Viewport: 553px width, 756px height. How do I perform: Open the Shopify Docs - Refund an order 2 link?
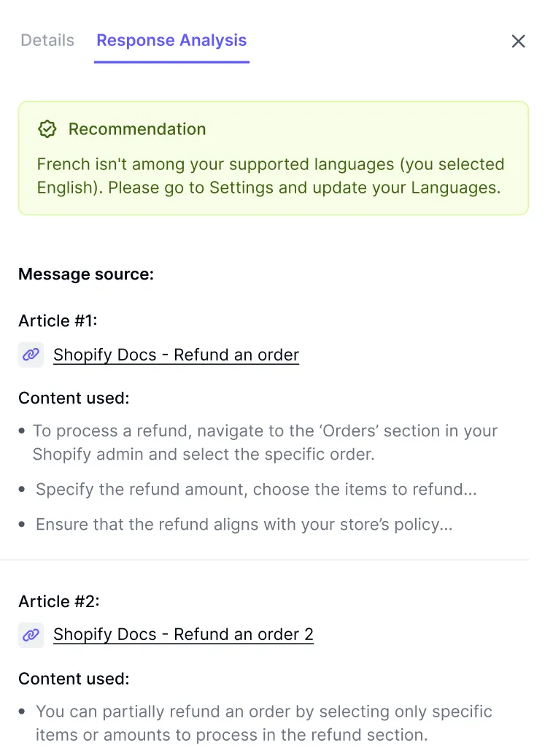(183, 634)
